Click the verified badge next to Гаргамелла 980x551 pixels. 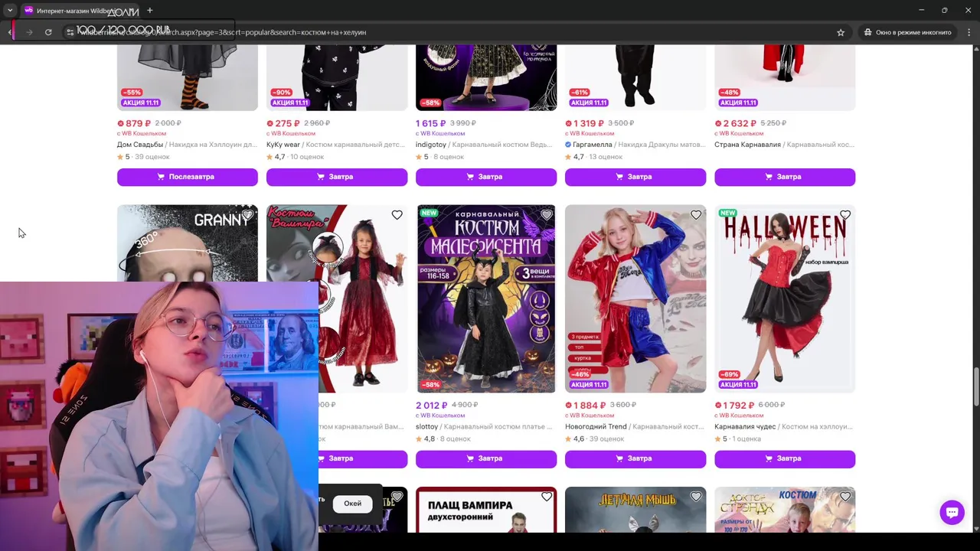pos(568,145)
